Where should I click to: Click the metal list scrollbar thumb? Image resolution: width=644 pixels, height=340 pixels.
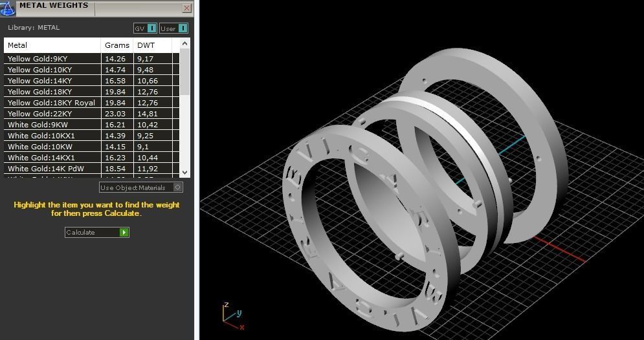click(x=185, y=72)
